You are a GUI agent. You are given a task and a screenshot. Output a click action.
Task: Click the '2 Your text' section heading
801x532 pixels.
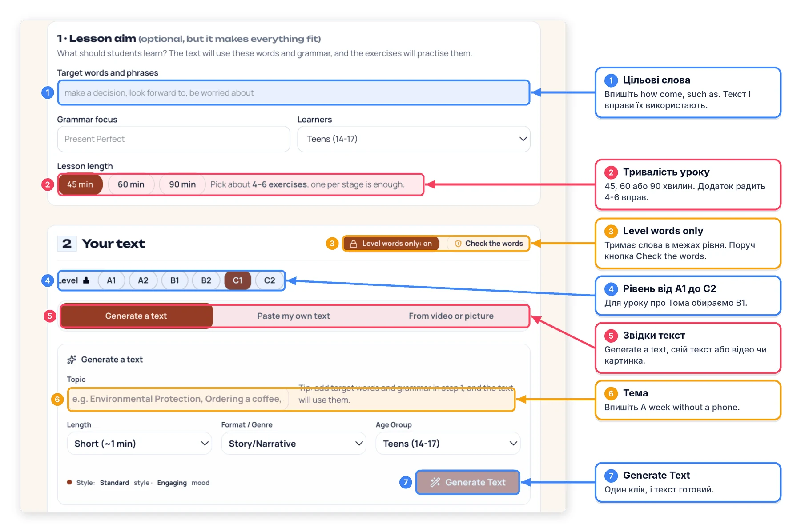click(101, 244)
